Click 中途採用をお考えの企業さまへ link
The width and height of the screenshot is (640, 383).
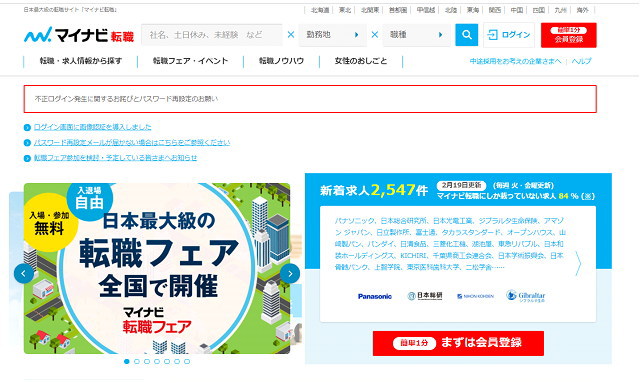(516, 61)
